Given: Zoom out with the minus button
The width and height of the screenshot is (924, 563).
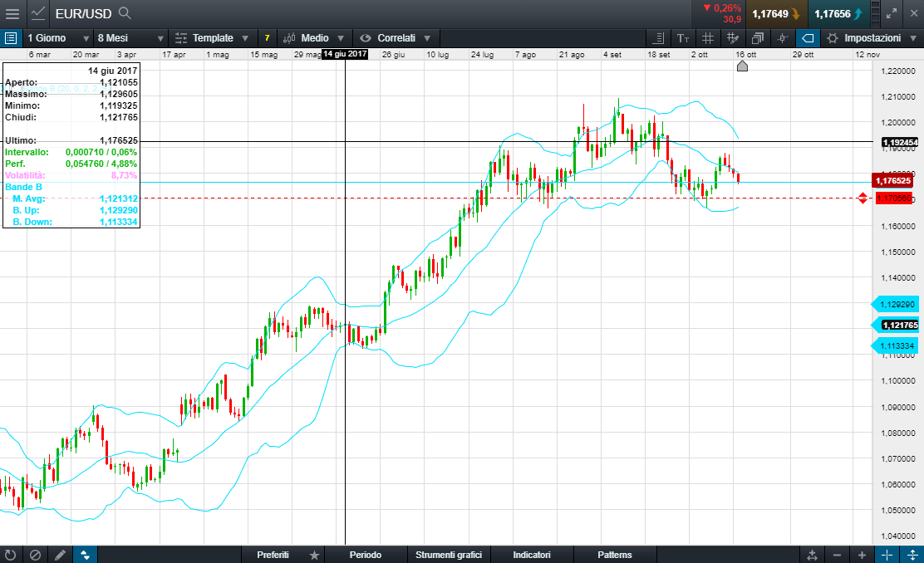Looking at the screenshot, I should coord(837,555).
